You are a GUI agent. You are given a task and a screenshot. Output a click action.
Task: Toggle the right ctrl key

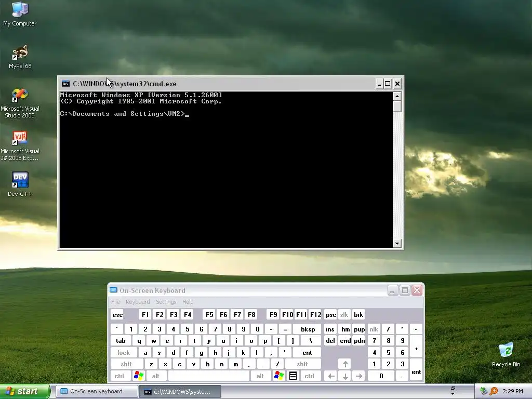tap(310, 376)
